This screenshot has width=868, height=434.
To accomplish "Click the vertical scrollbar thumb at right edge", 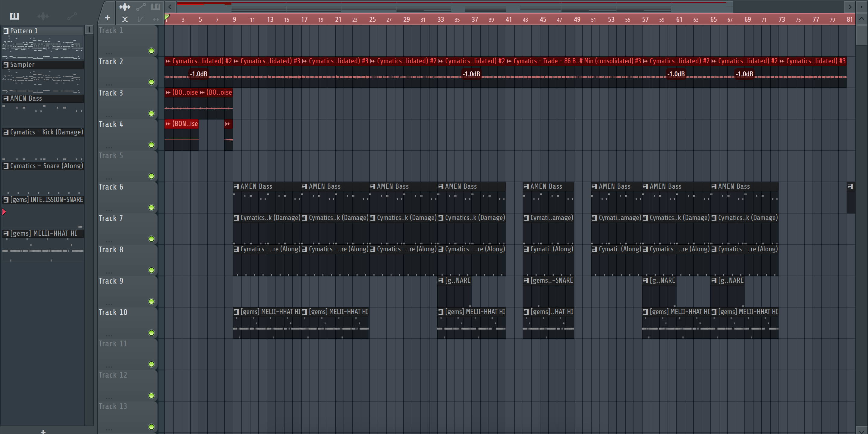I will pyautogui.click(x=862, y=35).
